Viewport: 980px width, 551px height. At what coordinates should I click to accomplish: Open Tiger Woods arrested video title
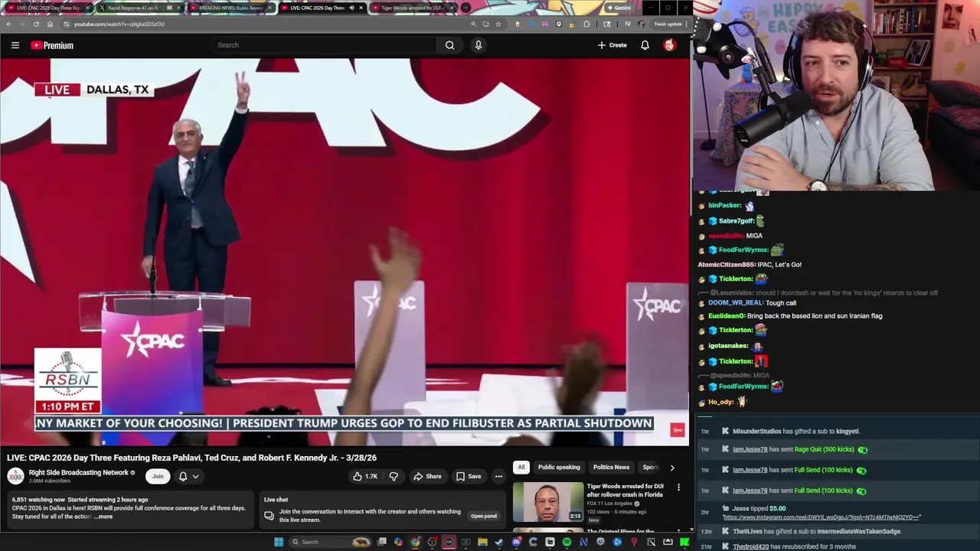point(626,491)
